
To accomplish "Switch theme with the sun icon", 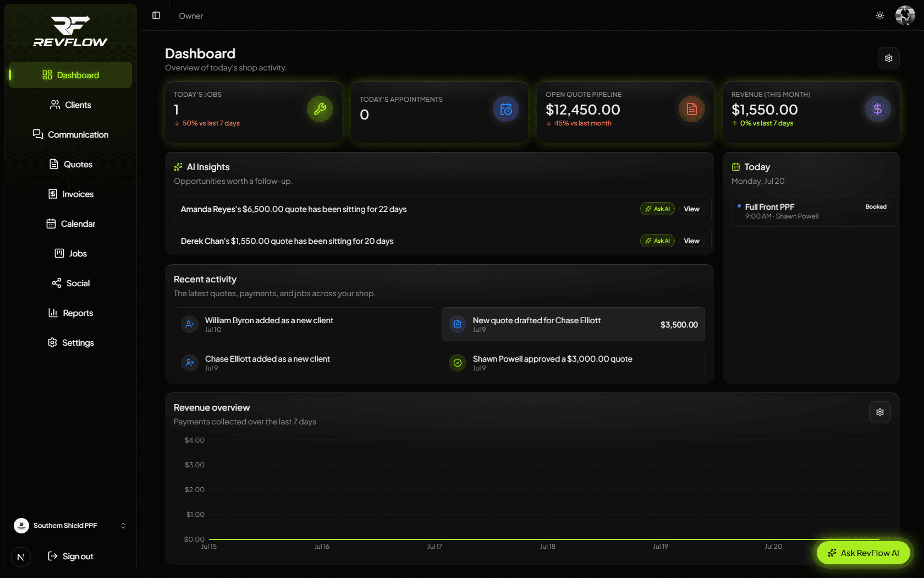I will click(x=880, y=15).
